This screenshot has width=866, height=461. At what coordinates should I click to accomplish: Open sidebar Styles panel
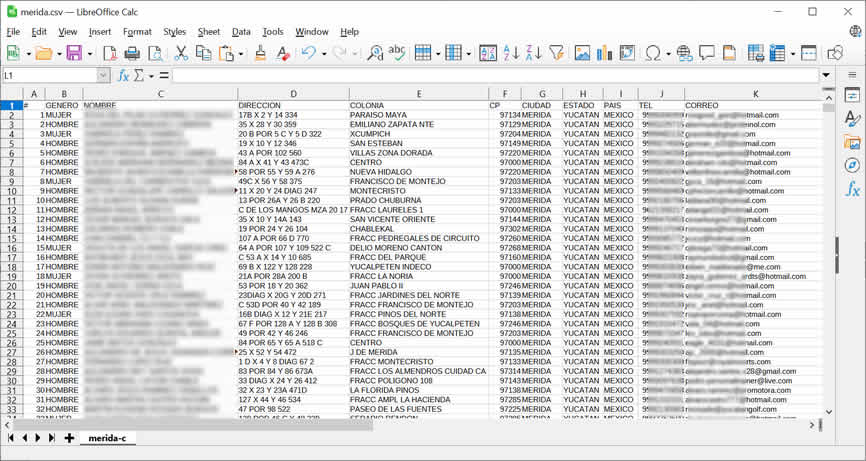(x=852, y=118)
